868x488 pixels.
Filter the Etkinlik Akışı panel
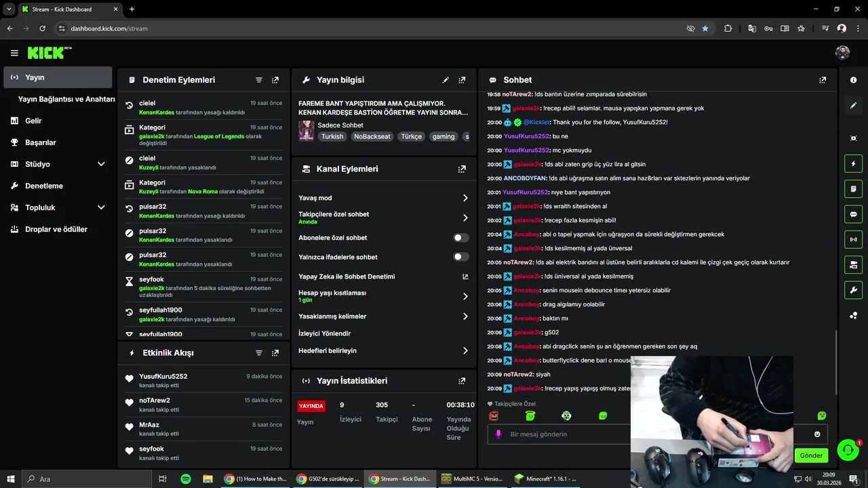(259, 353)
